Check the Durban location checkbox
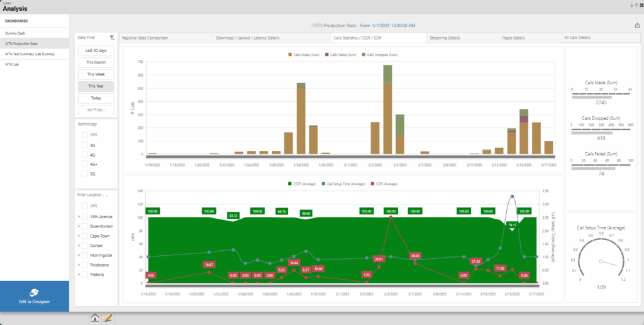Image resolution: width=644 pixels, height=325 pixels. coord(84,245)
